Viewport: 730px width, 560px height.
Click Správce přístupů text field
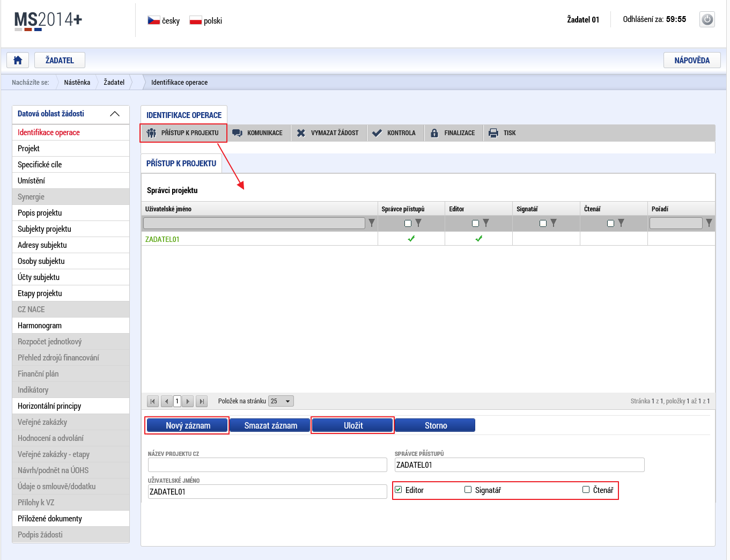(520, 465)
